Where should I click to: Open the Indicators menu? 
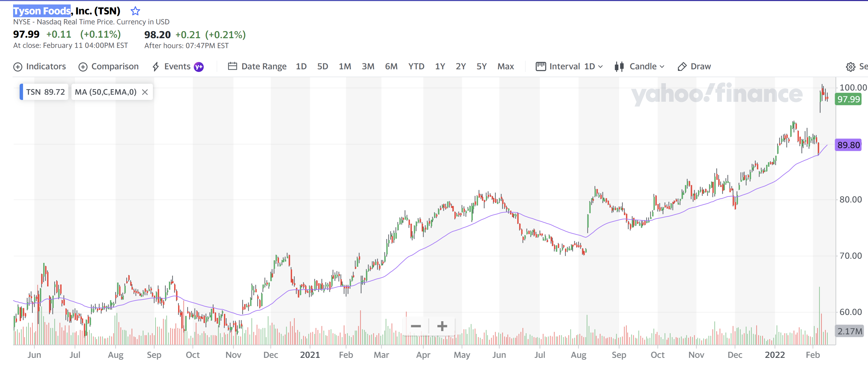click(x=40, y=66)
